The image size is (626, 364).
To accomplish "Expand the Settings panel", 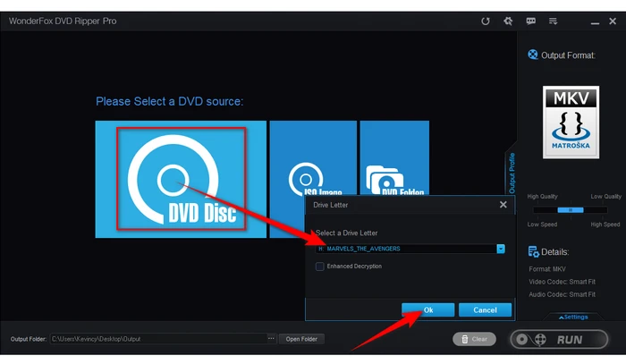I will (x=573, y=317).
